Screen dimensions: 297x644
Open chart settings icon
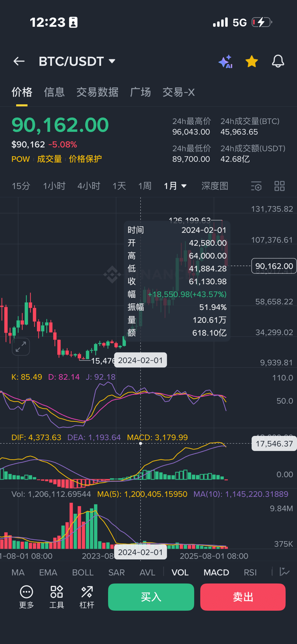coord(256,186)
